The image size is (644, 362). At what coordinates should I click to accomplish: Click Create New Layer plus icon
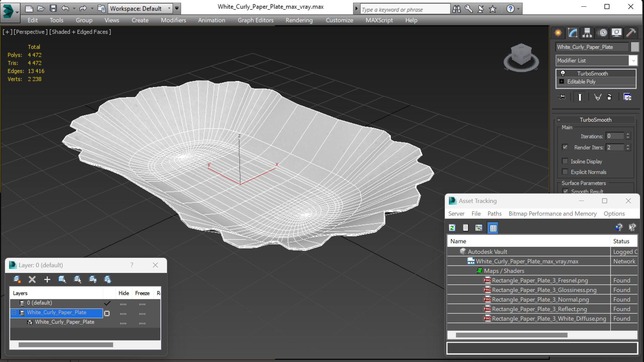click(47, 279)
